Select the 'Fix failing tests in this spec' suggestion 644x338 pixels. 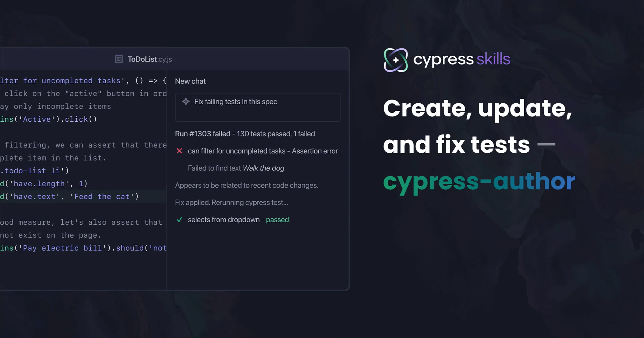(258, 107)
